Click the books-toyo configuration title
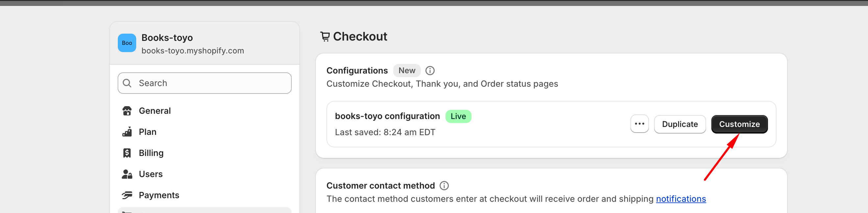Viewport: 868px width, 213px height. (x=387, y=116)
